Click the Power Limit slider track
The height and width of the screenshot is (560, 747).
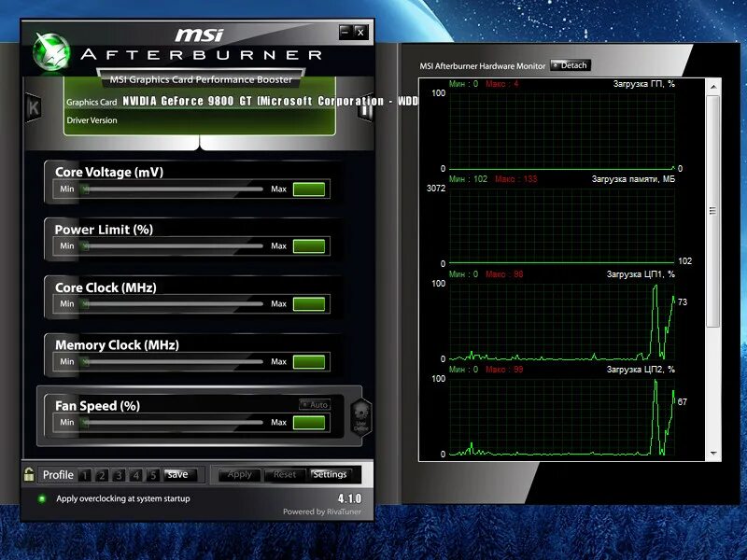pyautogui.click(x=172, y=246)
